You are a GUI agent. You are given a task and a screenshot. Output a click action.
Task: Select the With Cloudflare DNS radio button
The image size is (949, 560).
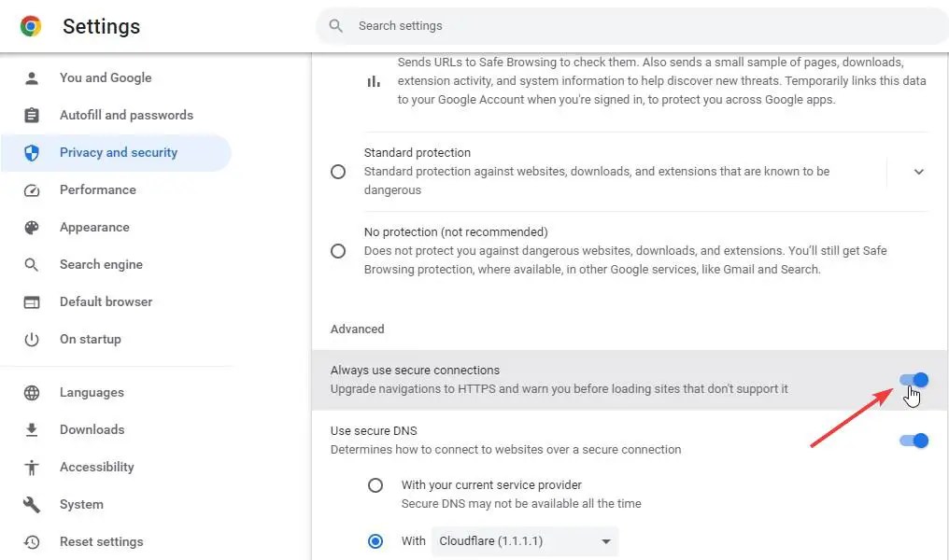pyautogui.click(x=375, y=540)
